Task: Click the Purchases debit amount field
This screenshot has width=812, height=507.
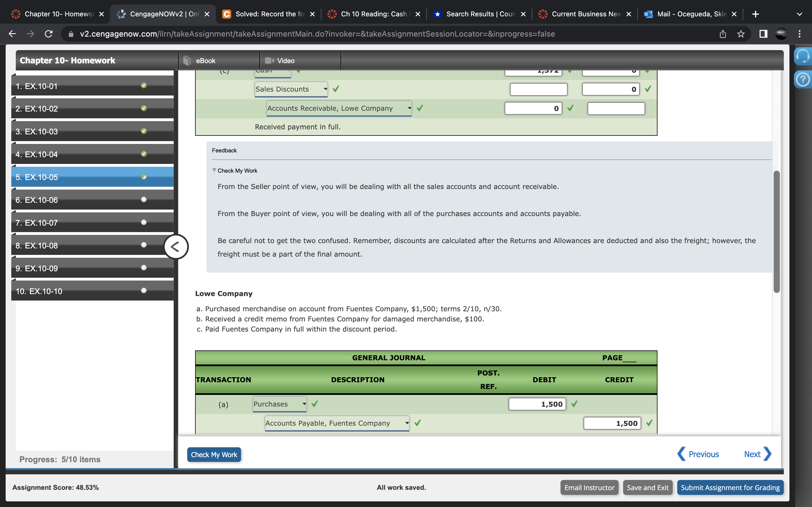Action: tap(537, 404)
